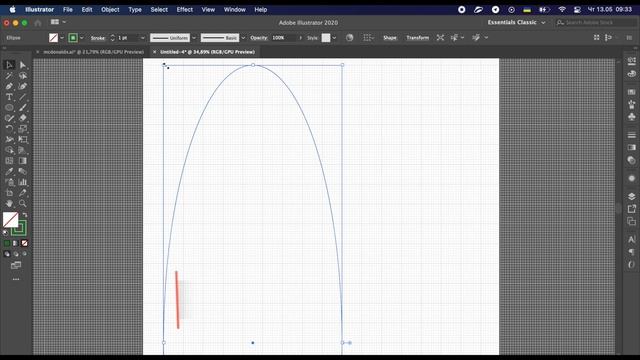
Task: Open the Object menu
Action: pyautogui.click(x=110, y=9)
